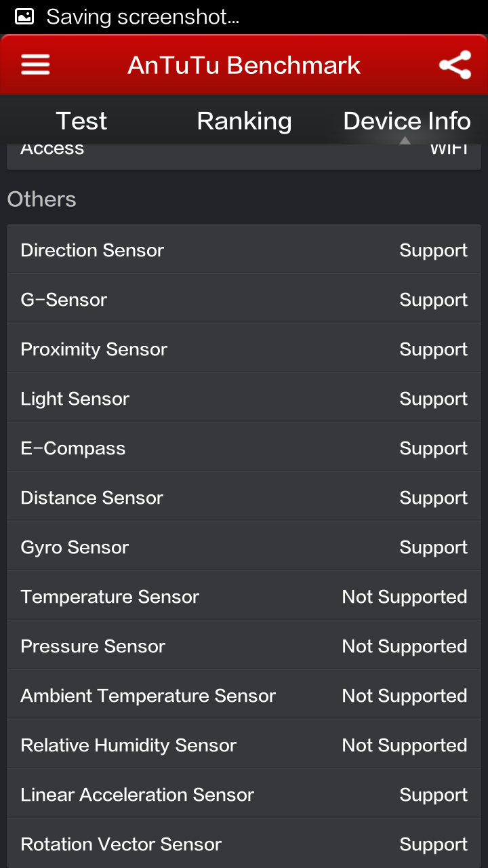Tap the Proximity Sensor entry
The image size is (488, 868).
click(244, 349)
